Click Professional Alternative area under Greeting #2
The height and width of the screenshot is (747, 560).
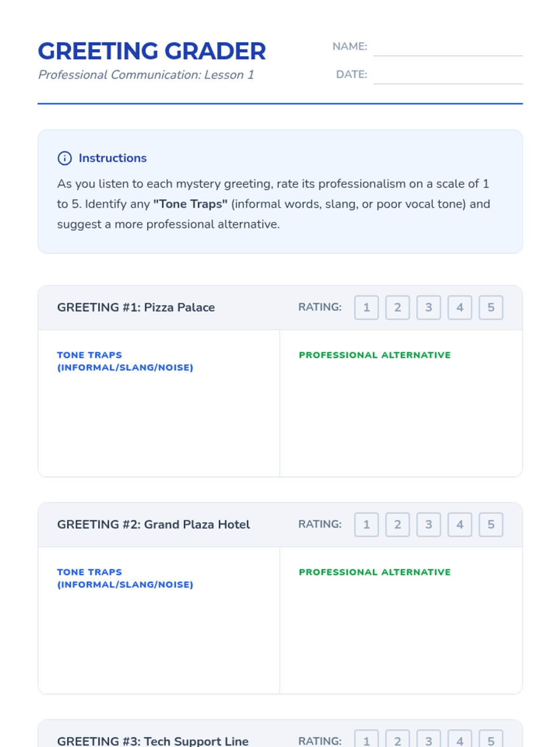click(401, 620)
